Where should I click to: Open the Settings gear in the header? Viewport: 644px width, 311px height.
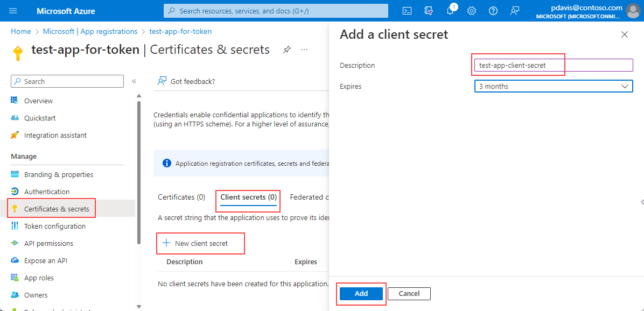(472, 11)
